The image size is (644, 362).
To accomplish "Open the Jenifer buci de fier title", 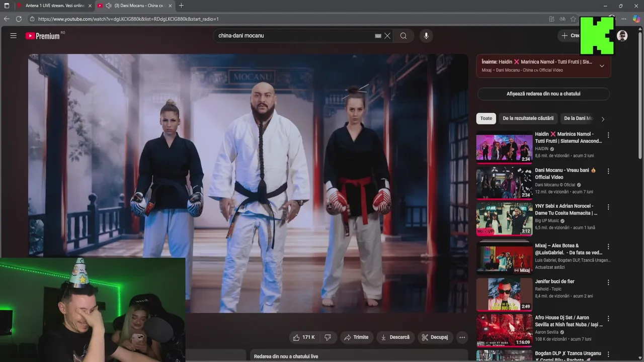I will (x=554, y=282).
